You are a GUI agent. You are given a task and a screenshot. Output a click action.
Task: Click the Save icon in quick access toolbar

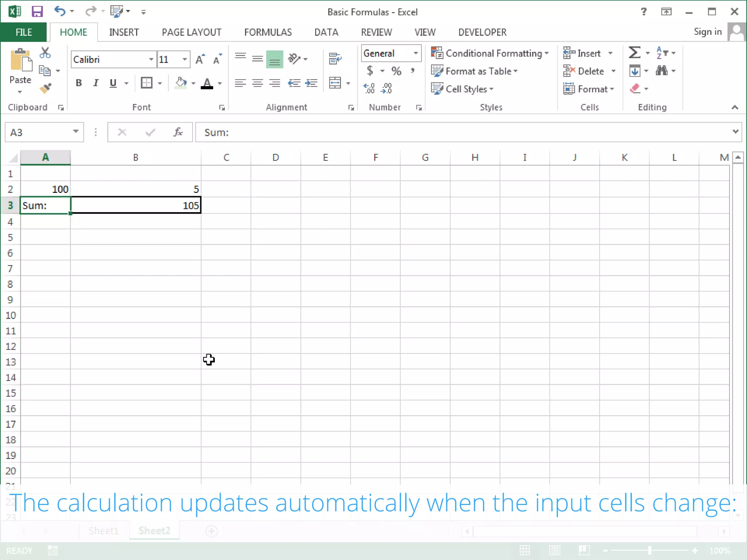(x=37, y=12)
